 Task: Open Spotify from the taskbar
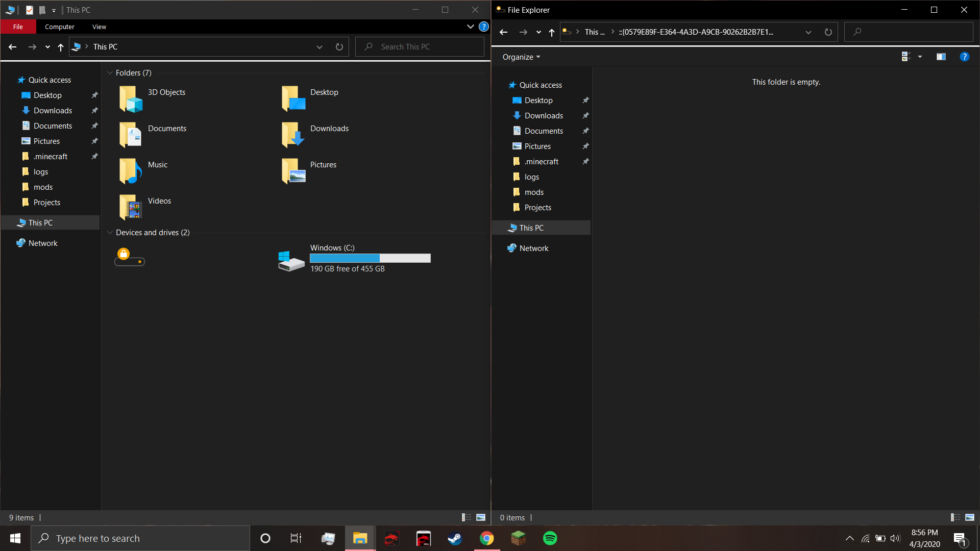point(550,538)
